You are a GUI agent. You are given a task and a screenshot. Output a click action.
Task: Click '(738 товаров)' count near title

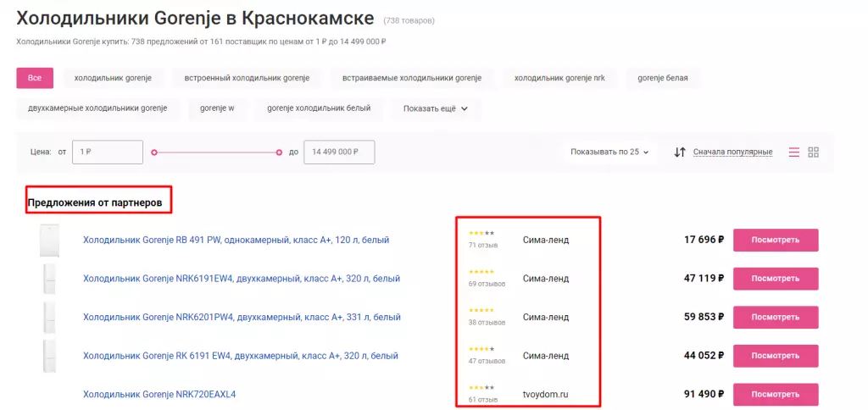[x=409, y=20]
